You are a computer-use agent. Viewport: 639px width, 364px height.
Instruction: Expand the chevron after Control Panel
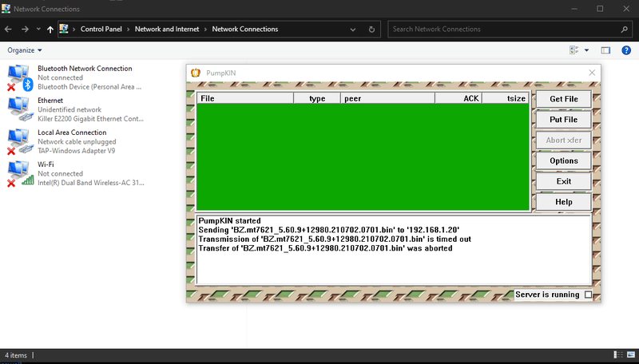[129, 30]
